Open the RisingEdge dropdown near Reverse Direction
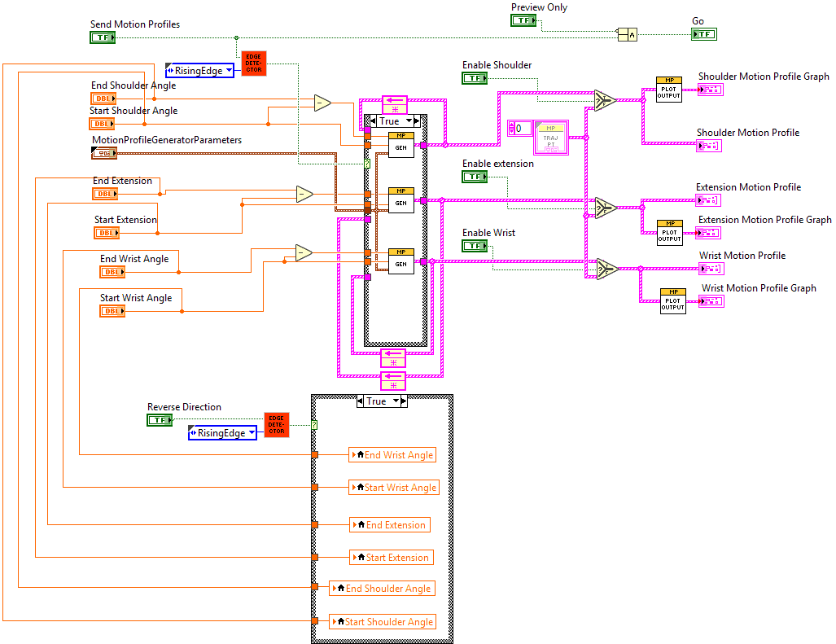 224,432
